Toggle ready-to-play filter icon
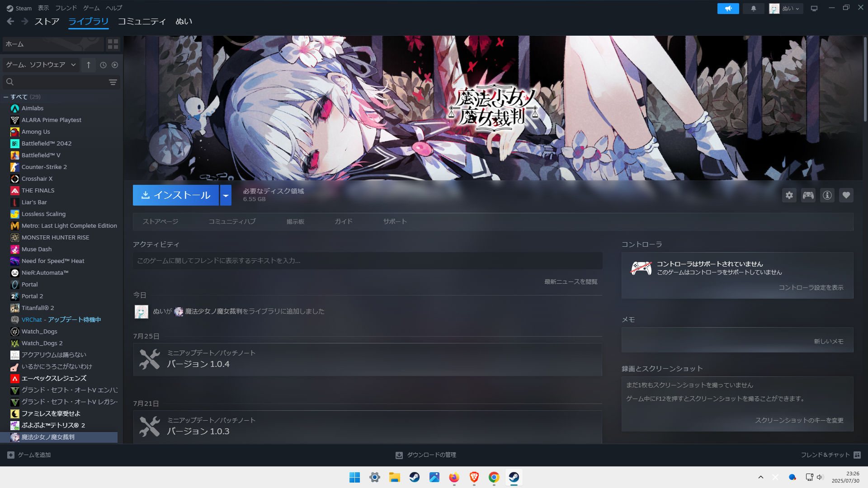 [115, 65]
